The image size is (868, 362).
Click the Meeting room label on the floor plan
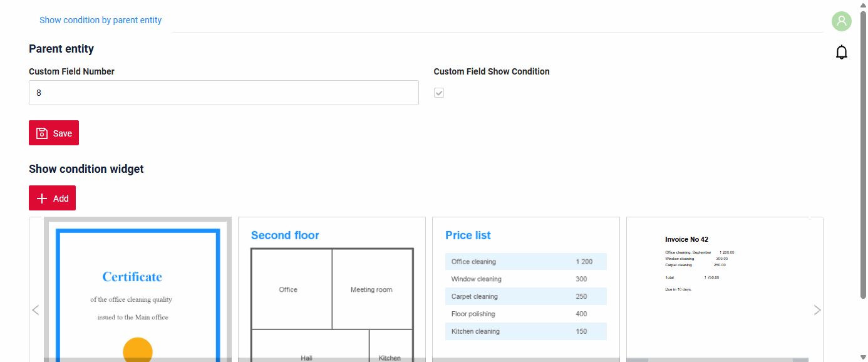[371, 290]
